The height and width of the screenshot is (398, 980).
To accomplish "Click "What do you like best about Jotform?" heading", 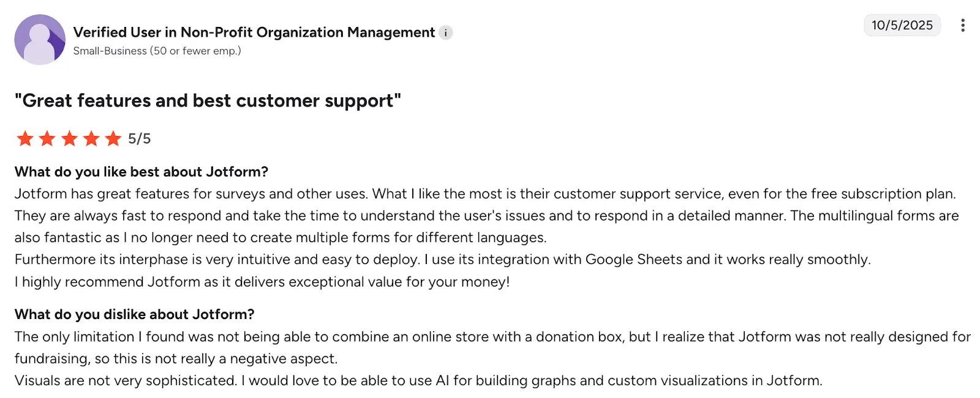I will click(141, 172).
